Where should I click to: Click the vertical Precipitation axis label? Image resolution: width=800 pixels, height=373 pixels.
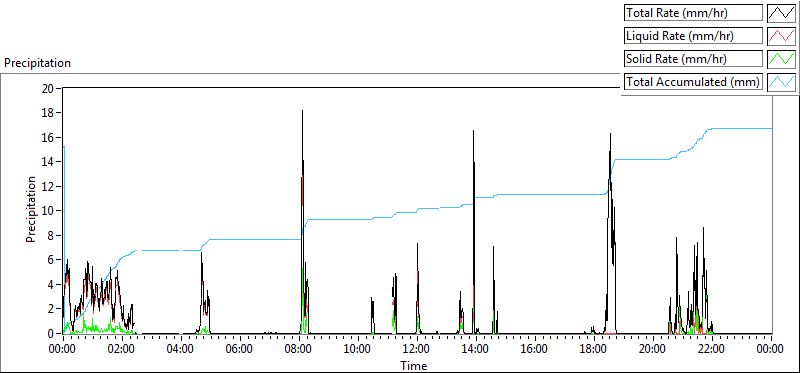tap(31, 210)
